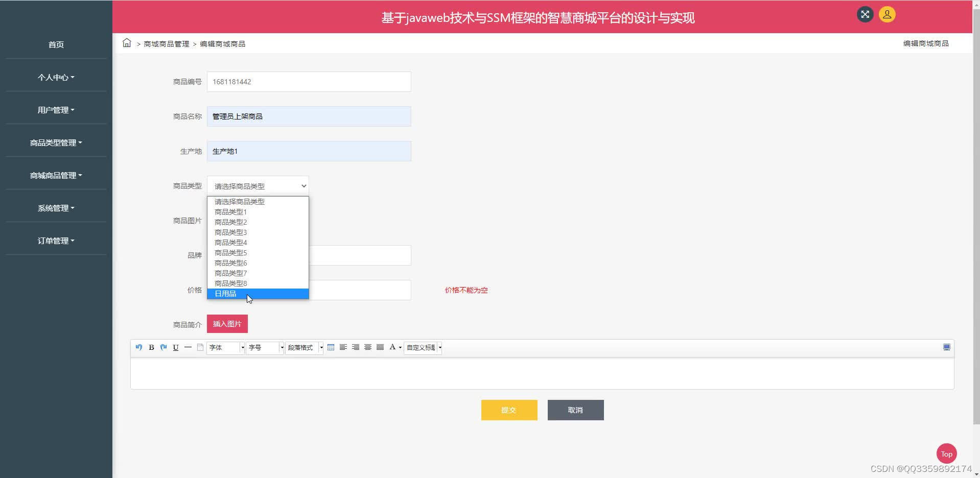Click inside the rich text editor area
The image size is (980, 478).
coord(542,373)
